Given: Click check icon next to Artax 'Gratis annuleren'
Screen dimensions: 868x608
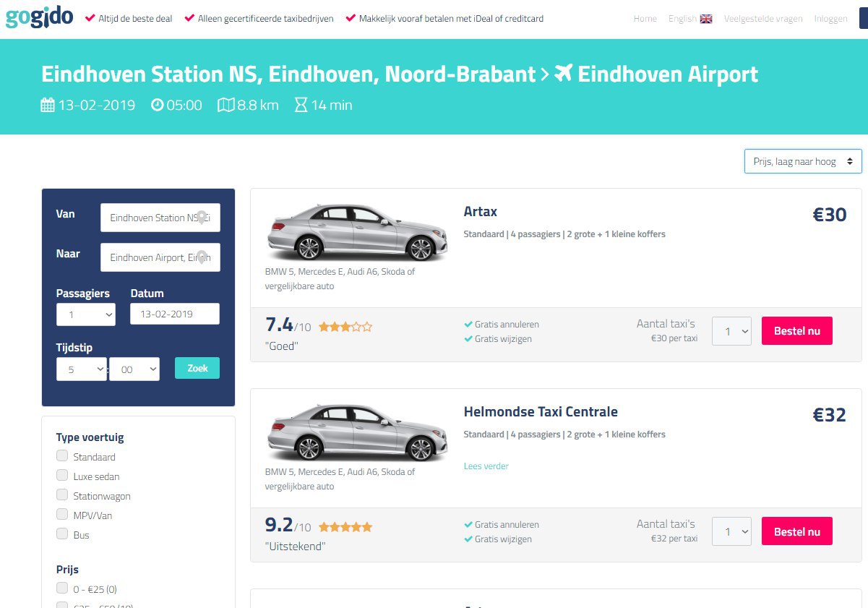Looking at the screenshot, I should point(468,325).
